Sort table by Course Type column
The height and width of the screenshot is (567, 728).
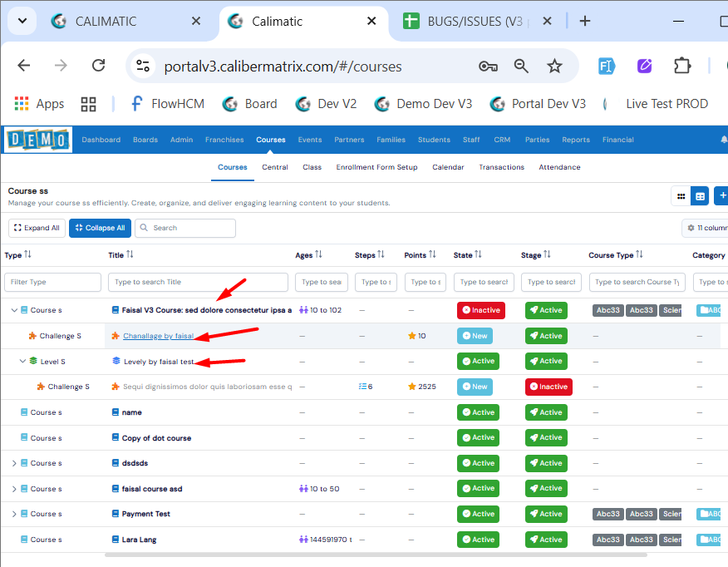click(639, 254)
